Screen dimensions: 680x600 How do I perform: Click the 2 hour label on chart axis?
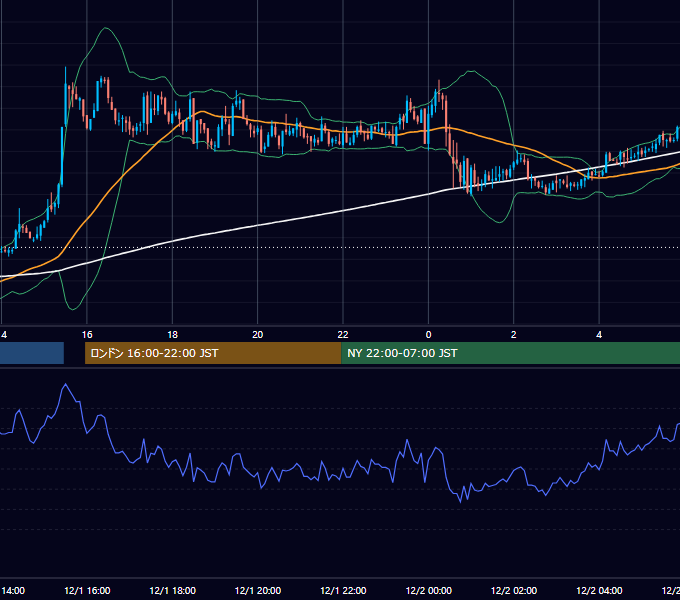tap(513, 335)
